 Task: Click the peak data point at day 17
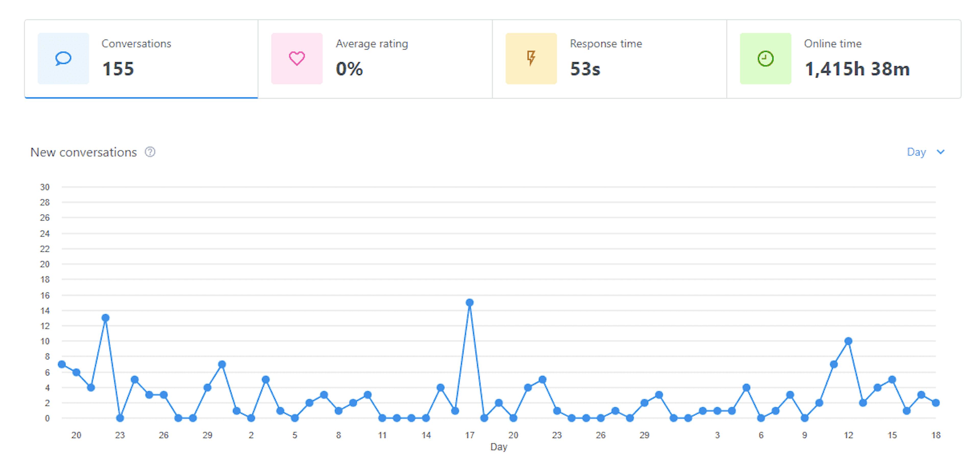click(x=470, y=302)
